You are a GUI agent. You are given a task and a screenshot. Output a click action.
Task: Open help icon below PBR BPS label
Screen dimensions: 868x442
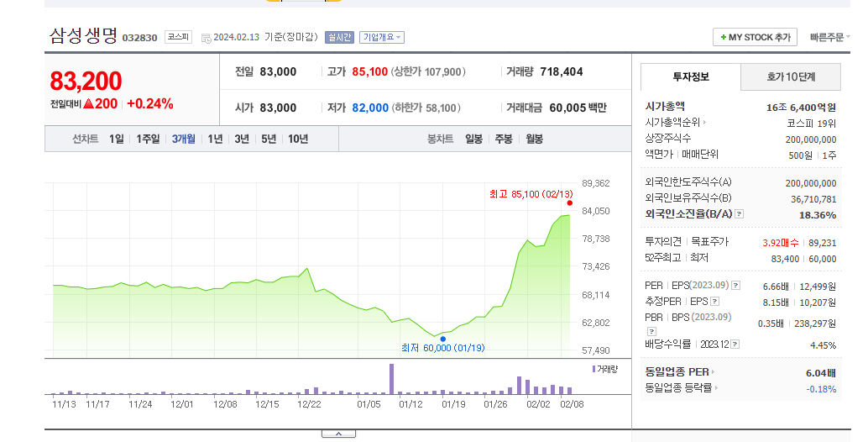coord(651,331)
